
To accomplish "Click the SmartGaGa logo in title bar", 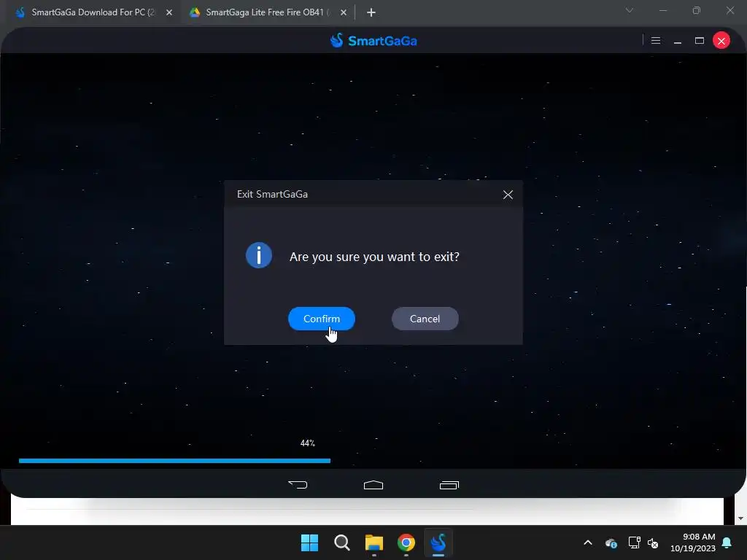I will point(373,41).
